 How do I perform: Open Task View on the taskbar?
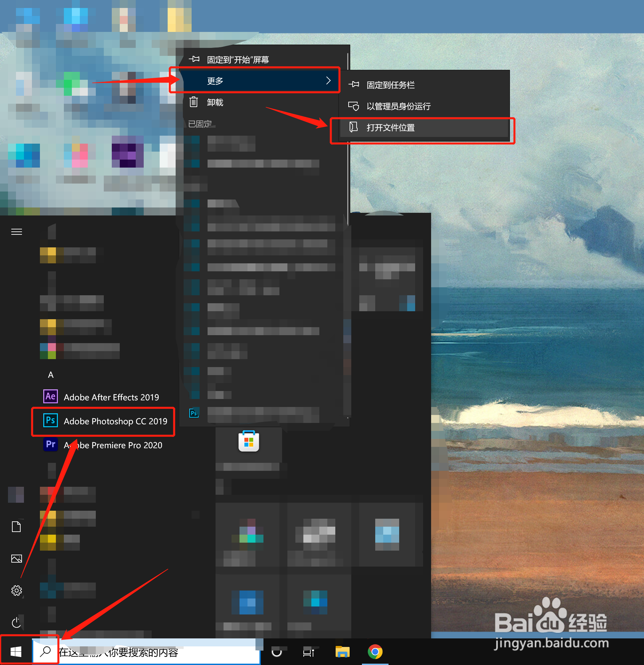(308, 652)
